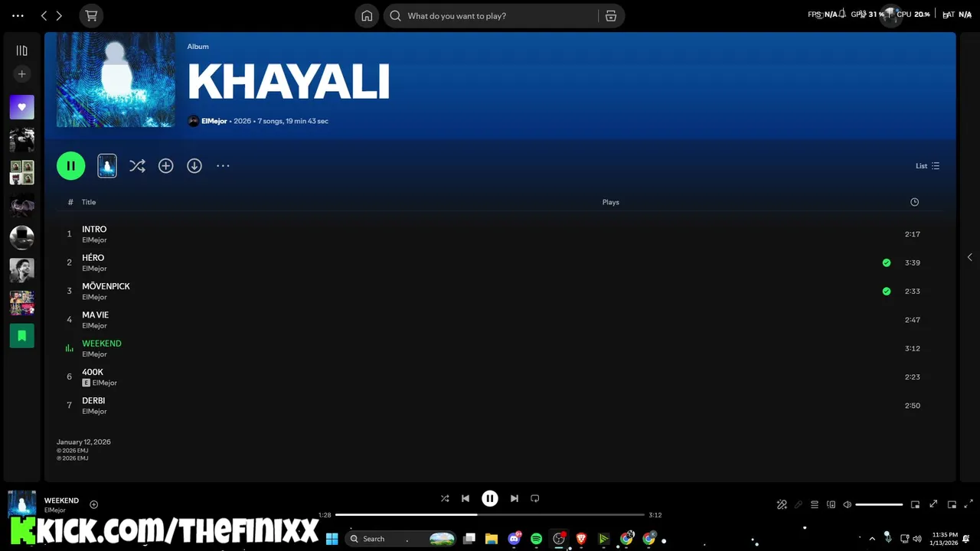Select track MÖVENPICK
Image resolution: width=980 pixels, height=551 pixels.
pos(500,291)
